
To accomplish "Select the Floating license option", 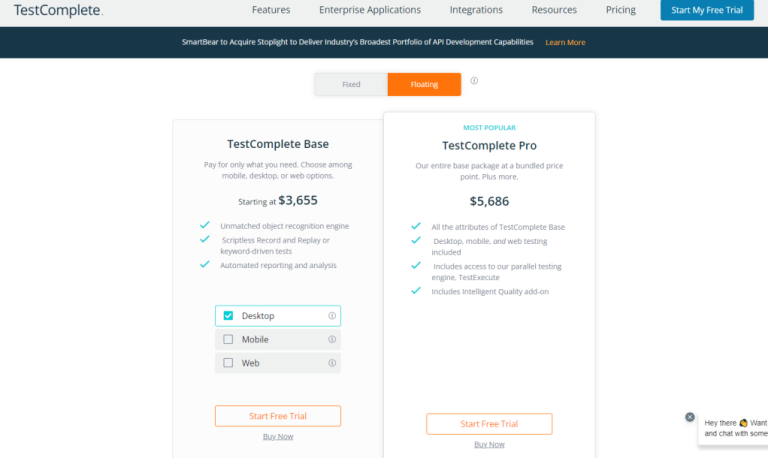I will click(x=424, y=84).
